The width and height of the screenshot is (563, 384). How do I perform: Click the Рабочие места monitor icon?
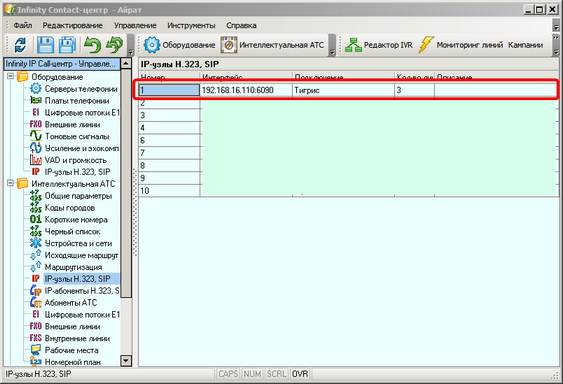point(36,350)
